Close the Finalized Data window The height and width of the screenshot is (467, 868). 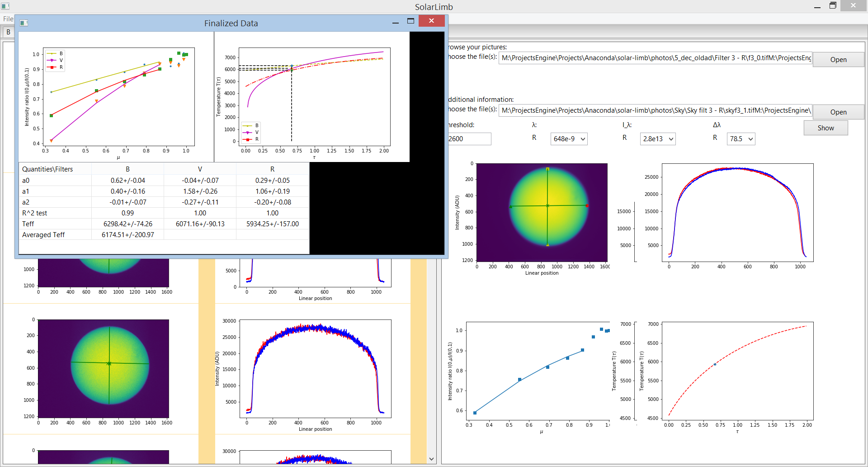click(x=431, y=21)
